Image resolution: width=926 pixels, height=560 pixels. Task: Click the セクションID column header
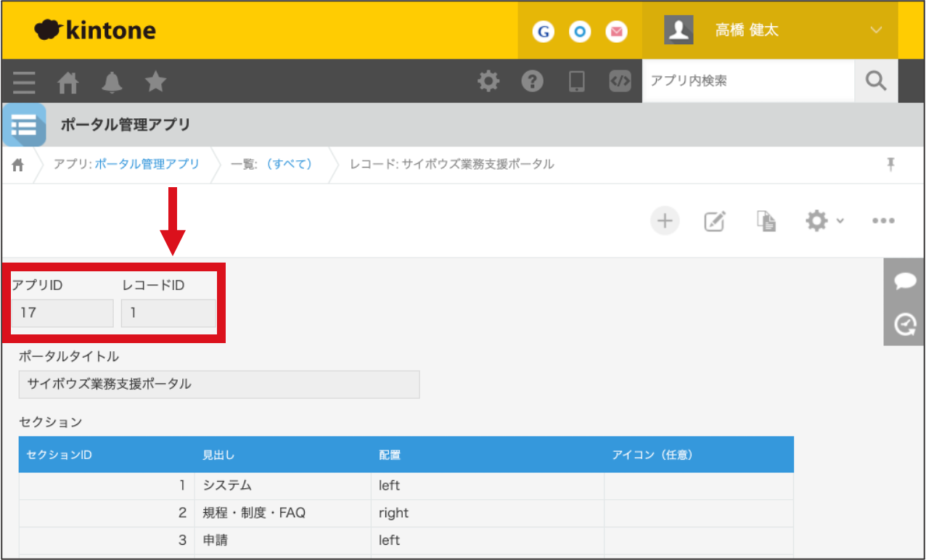click(x=107, y=455)
